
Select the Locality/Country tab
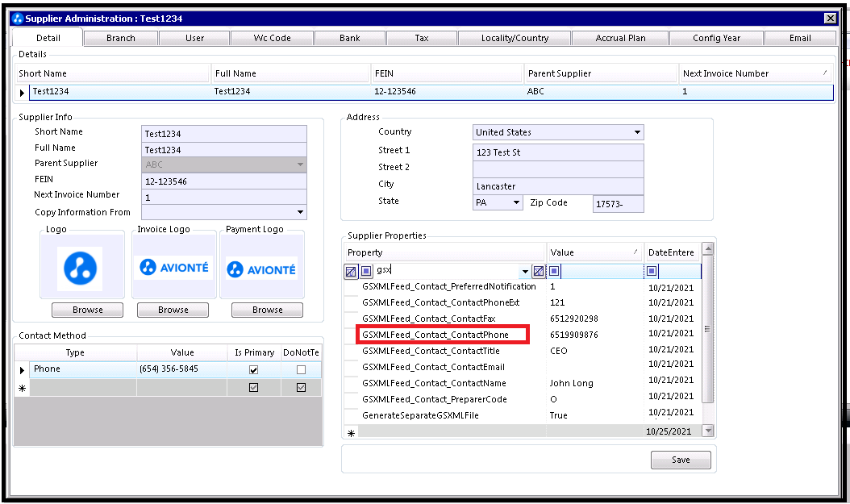pyautogui.click(x=515, y=38)
